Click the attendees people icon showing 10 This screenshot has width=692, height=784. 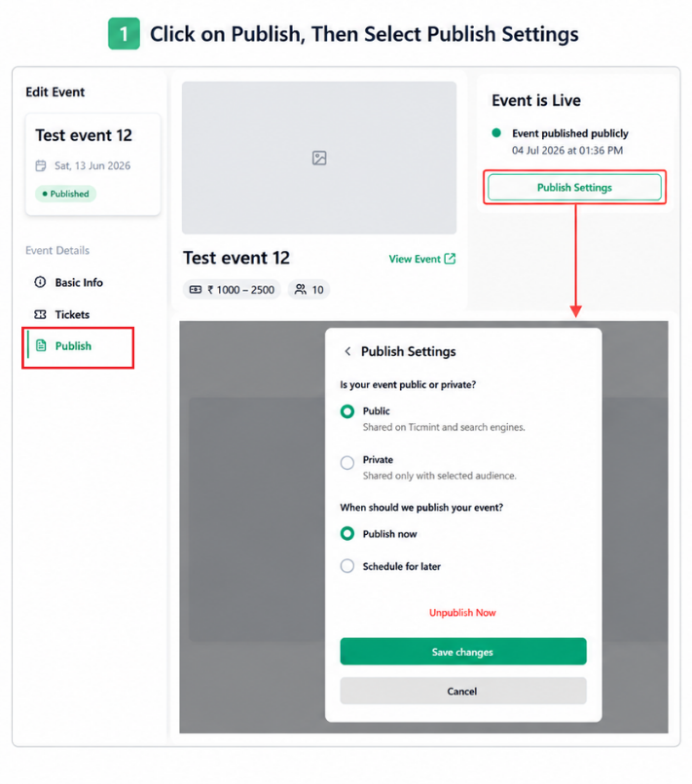[x=300, y=290]
